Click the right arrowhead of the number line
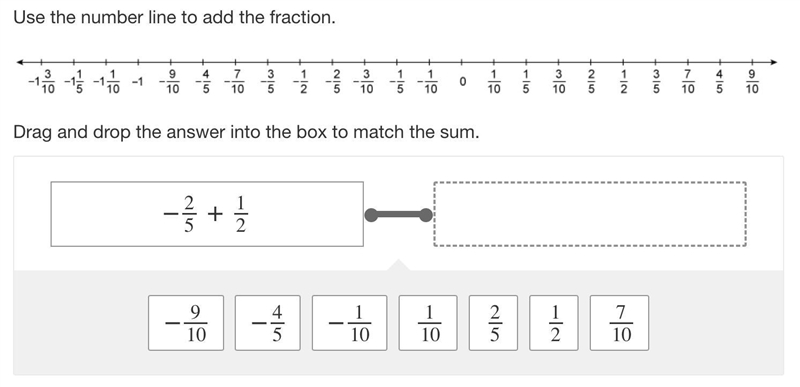Image resolution: width=800 pixels, height=387 pixels. click(773, 62)
